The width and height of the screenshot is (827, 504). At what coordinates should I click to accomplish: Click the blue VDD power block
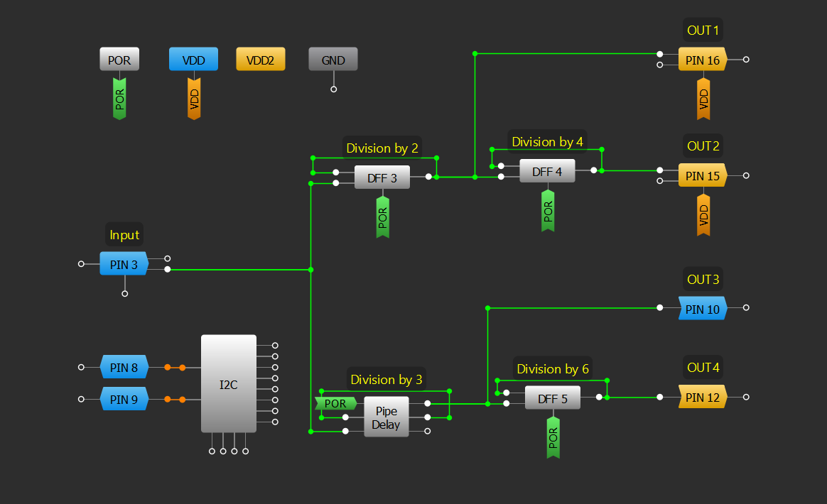tap(193, 60)
